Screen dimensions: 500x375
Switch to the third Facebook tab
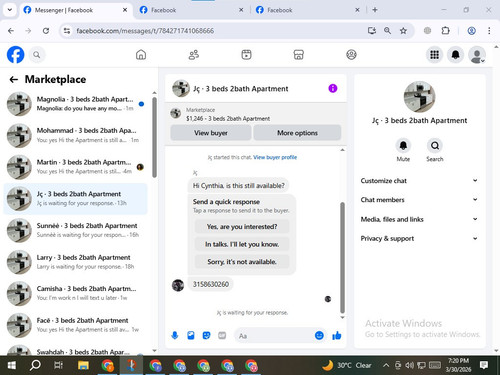308,10
